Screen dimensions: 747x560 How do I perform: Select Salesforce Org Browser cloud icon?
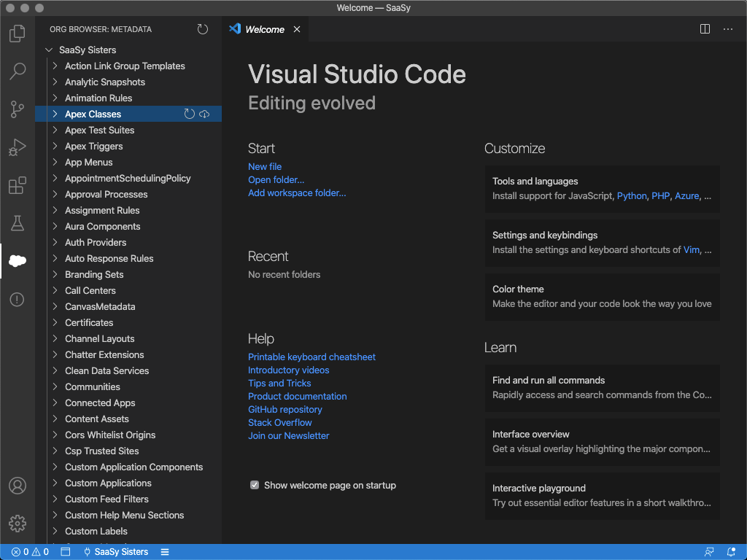(x=18, y=261)
